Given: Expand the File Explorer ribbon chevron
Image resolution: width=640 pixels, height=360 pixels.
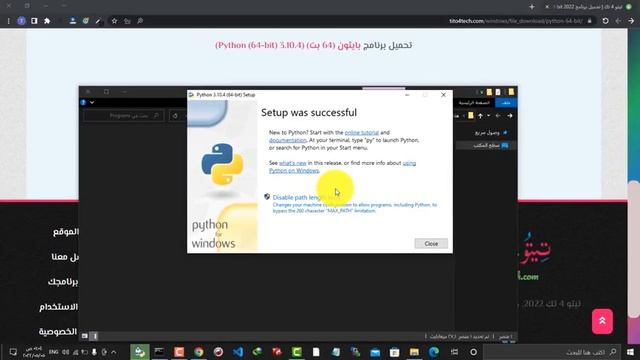Looking at the screenshot, I should pos(92,102).
